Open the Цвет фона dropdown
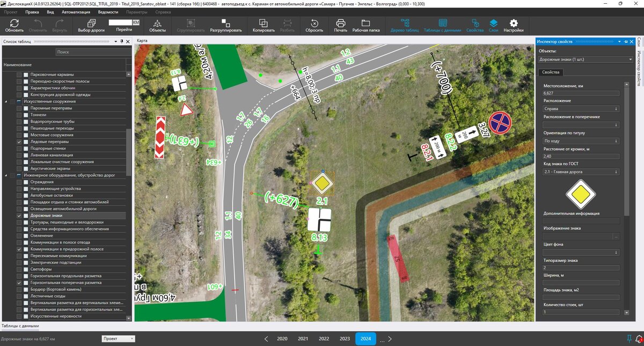Screen dimensions: 644x346 pyautogui.click(x=581, y=252)
